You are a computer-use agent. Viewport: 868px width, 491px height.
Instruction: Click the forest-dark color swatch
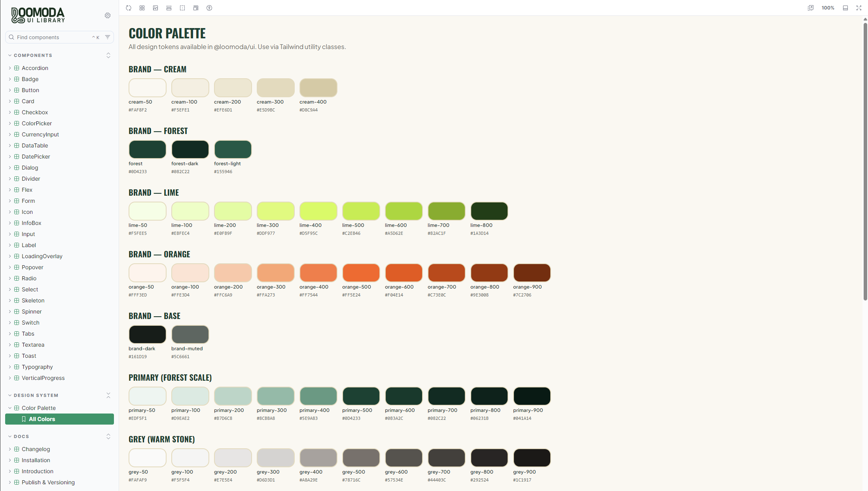[x=190, y=149]
